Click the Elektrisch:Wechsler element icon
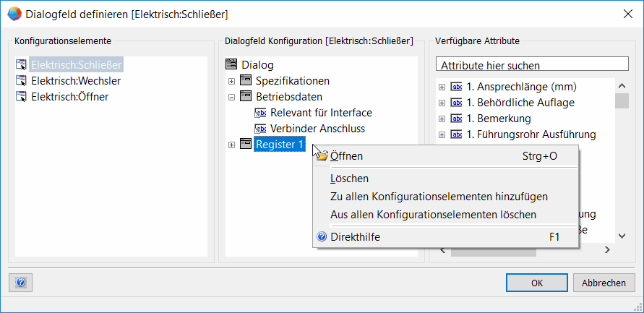The height and width of the screenshot is (313, 644). point(21,80)
